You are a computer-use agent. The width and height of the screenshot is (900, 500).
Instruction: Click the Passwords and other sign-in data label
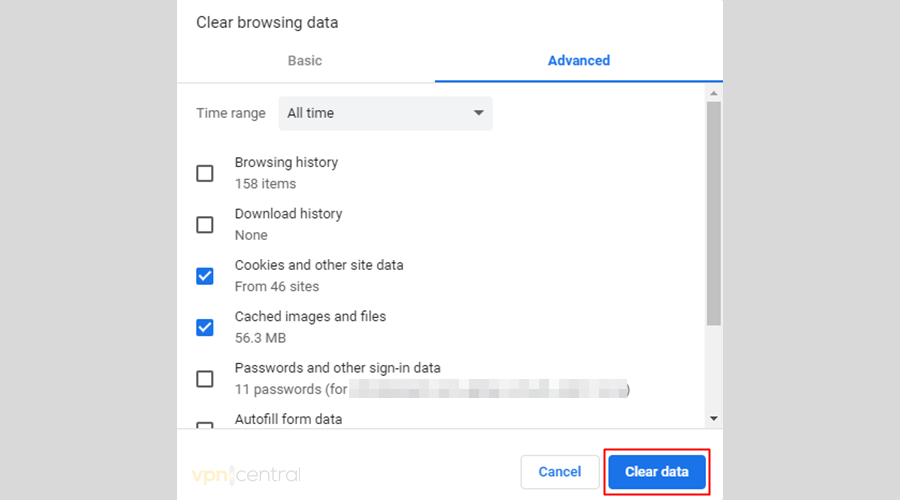[x=337, y=368]
